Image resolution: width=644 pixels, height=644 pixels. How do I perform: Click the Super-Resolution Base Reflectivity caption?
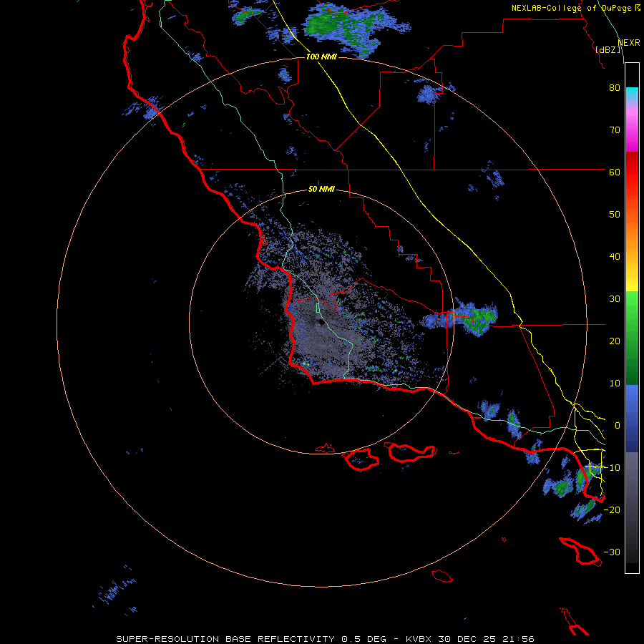[x=325, y=639]
